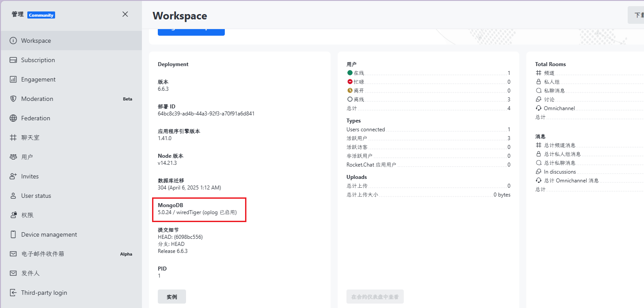The image size is (644, 308).
Task: Click the version number 6.6.3 under 版本
Action: 163,89
